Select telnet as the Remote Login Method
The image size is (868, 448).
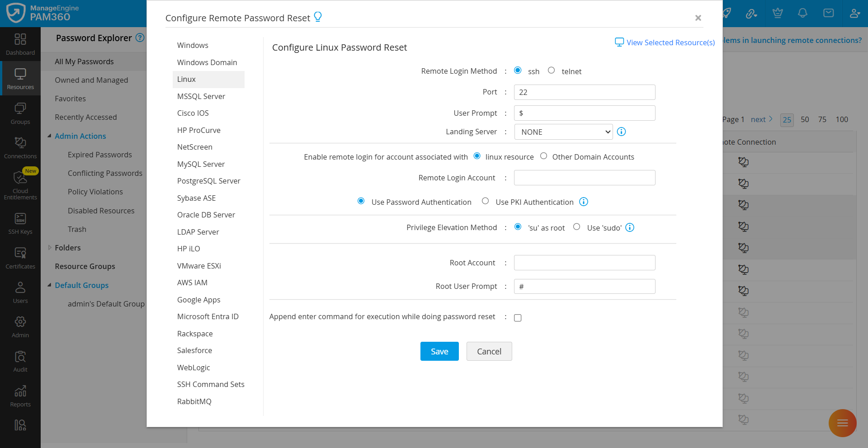pyautogui.click(x=552, y=70)
